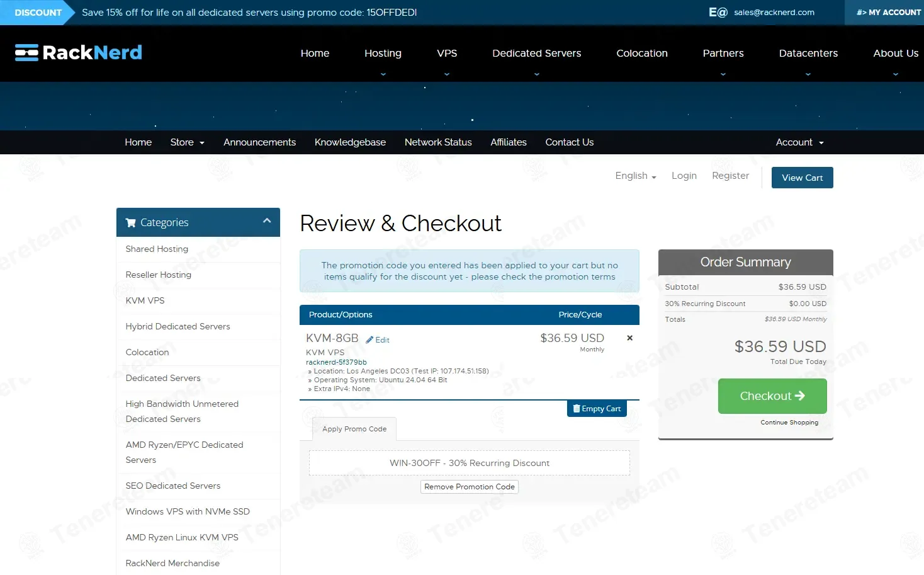Open the English language selector
The height and width of the screenshot is (575, 924).
click(x=635, y=176)
